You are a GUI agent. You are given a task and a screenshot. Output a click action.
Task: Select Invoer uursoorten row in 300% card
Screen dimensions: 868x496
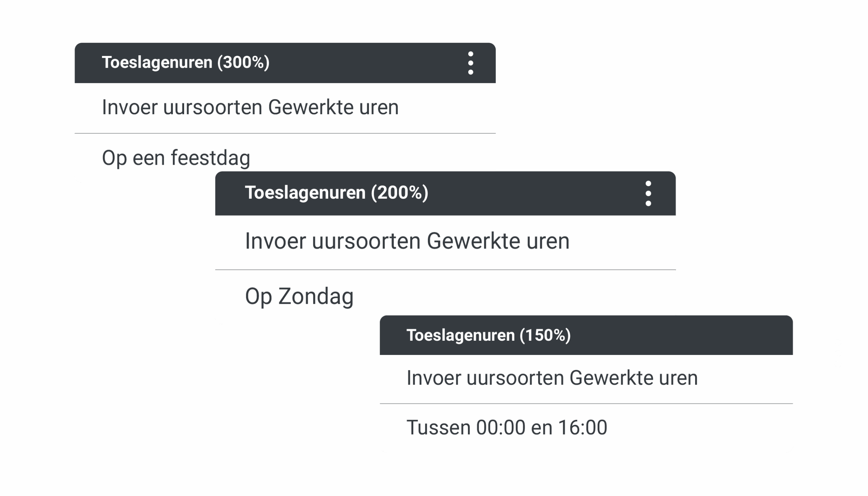250,108
